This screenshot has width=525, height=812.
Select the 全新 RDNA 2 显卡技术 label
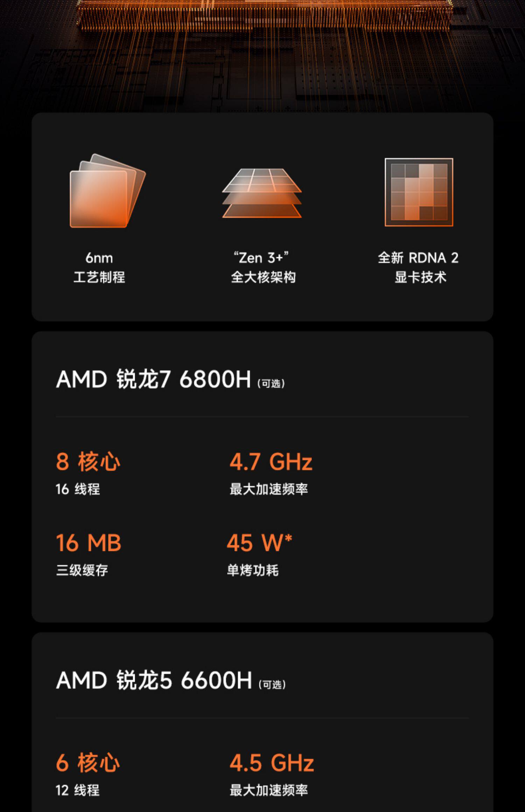pos(419,268)
